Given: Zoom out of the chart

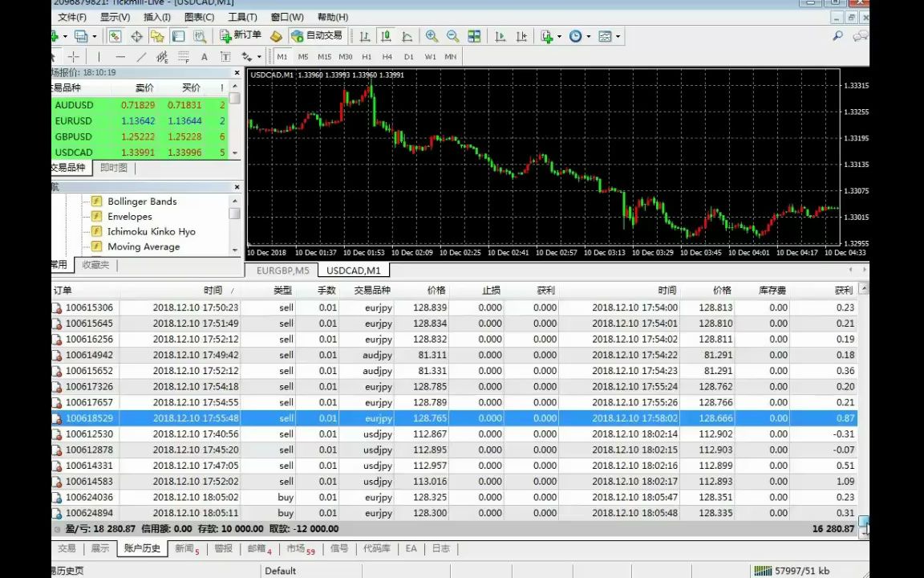Looking at the screenshot, I should (452, 36).
